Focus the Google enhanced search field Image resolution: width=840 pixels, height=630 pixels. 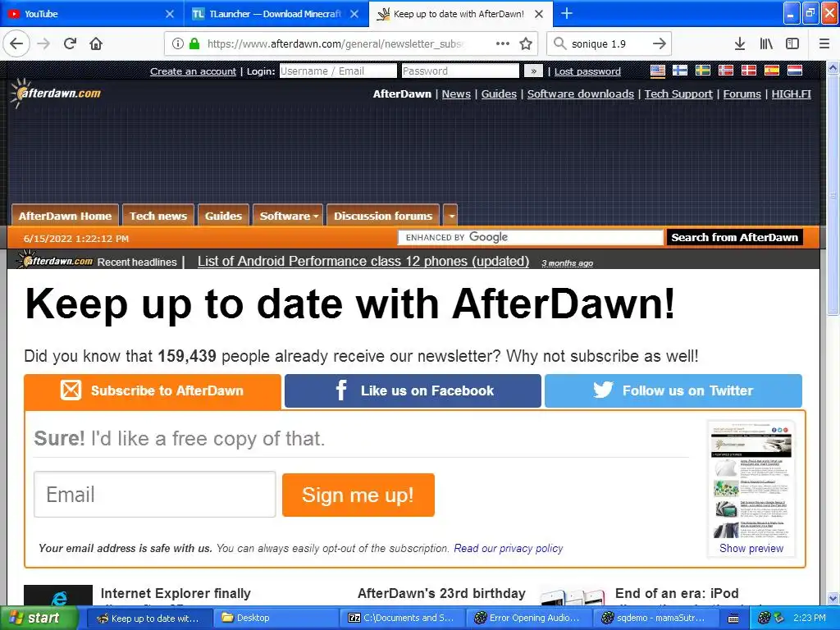531,237
